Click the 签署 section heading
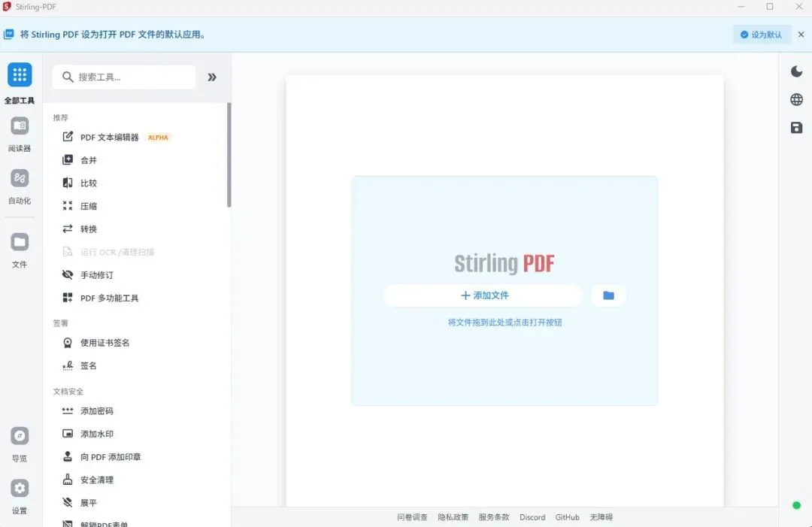This screenshot has height=527, width=812. (61, 323)
